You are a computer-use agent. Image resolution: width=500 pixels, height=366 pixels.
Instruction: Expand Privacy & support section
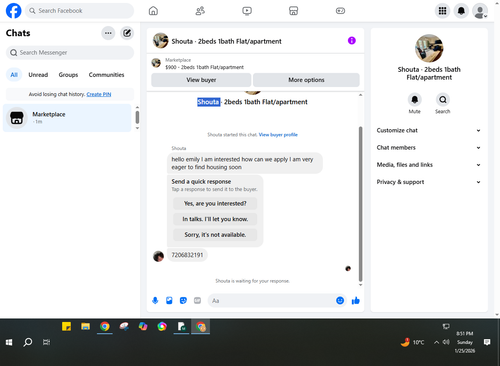429,182
